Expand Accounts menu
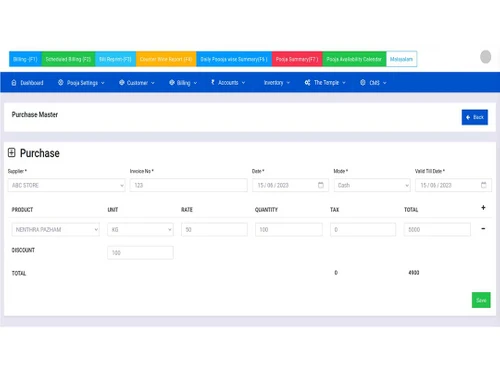 point(228,82)
